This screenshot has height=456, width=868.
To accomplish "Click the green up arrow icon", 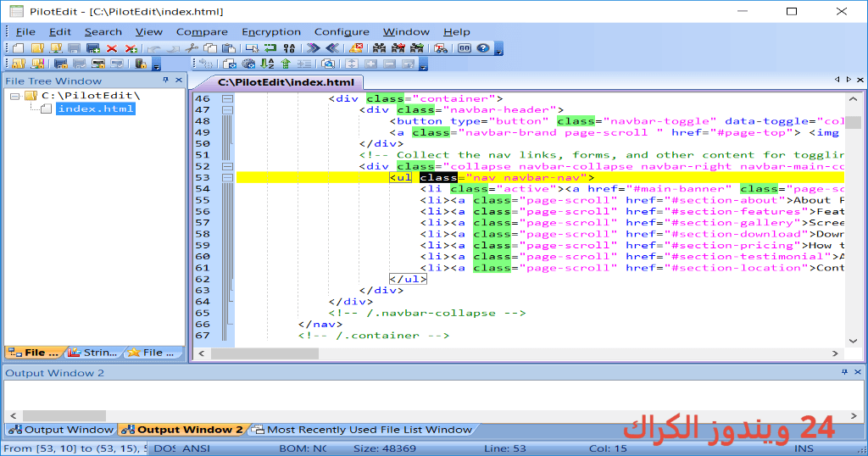I will pos(286,64).
